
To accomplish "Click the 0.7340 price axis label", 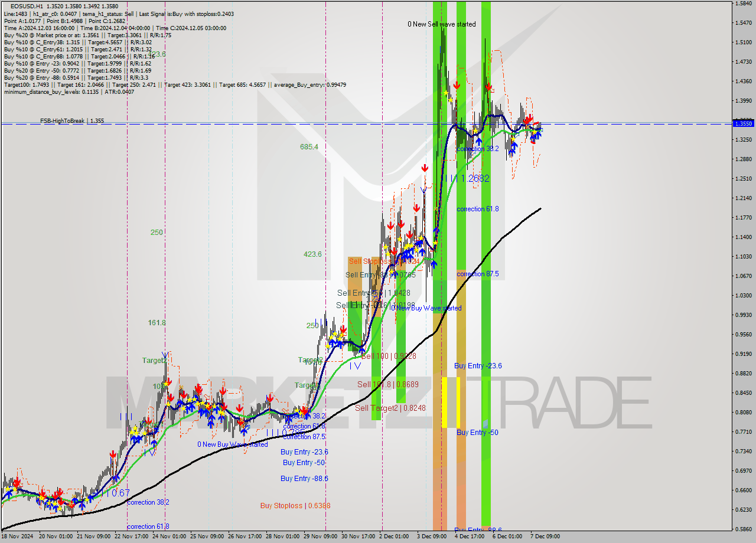I will click(x=743, y=451).
